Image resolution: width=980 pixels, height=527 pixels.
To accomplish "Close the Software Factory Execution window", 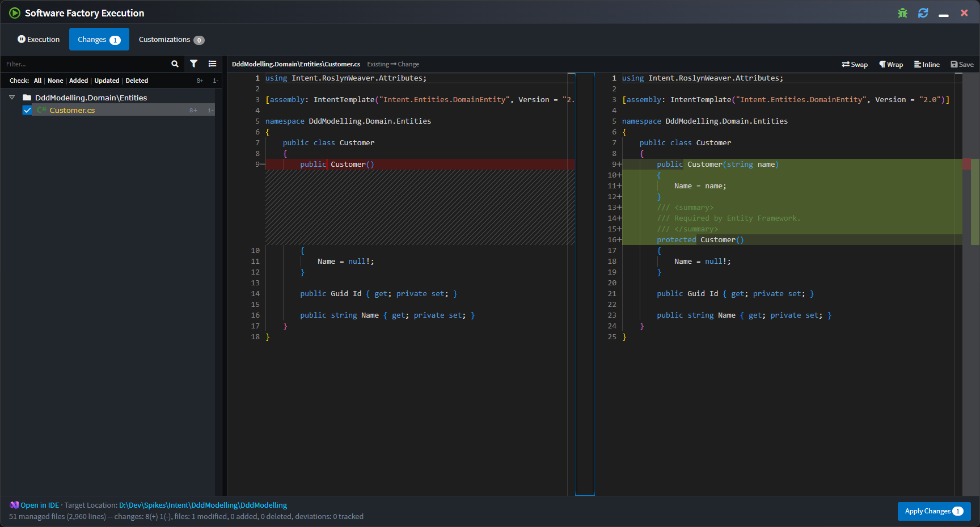I will pos(964,12).
